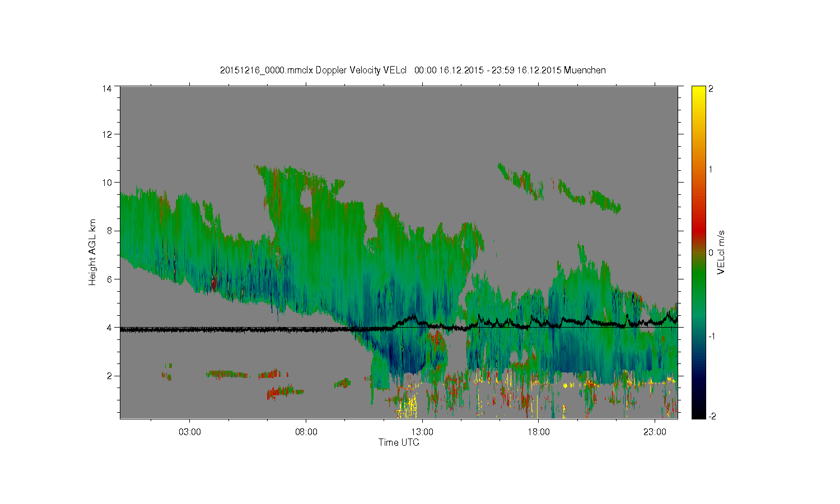The height and width of the screenshot is (504, 840).
Task: Click the 23:00 time axis label
Action: click(655, 432)
